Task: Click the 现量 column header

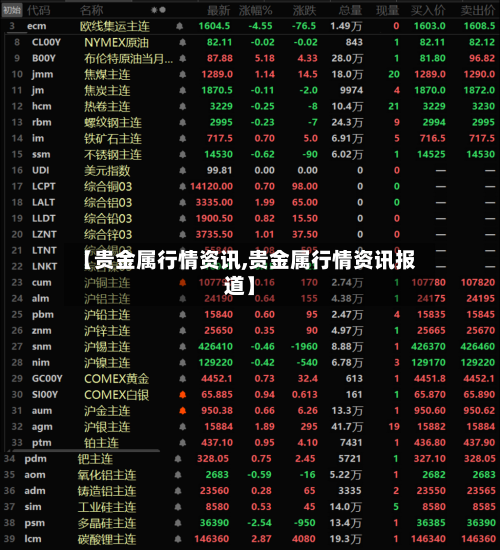Action: pyautogui.click(x=388, y=11)
